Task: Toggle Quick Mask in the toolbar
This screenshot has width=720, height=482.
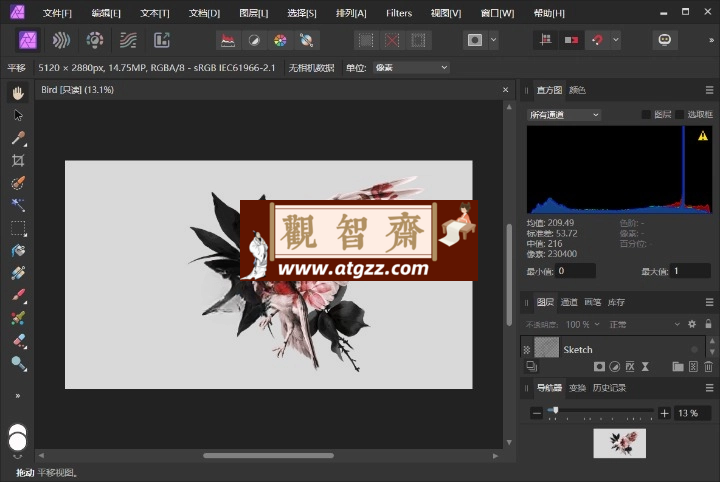Action: click(x=475, y=40)
